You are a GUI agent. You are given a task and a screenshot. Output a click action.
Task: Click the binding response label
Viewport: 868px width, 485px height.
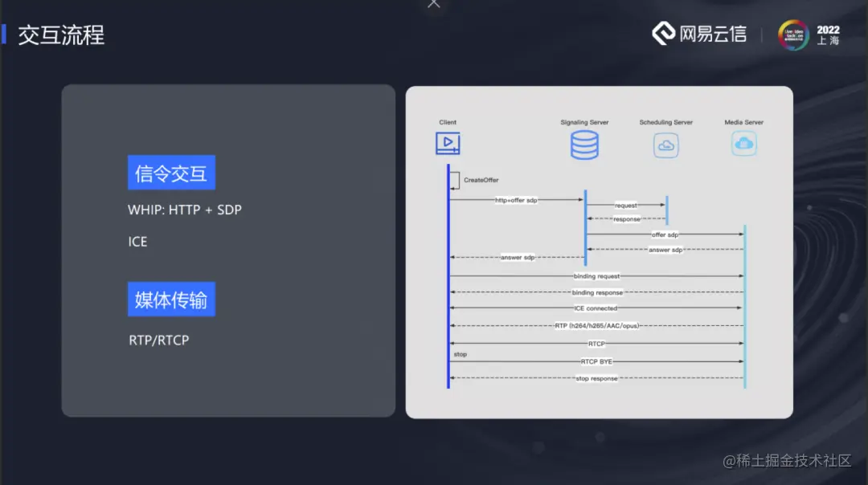[597, 292]
